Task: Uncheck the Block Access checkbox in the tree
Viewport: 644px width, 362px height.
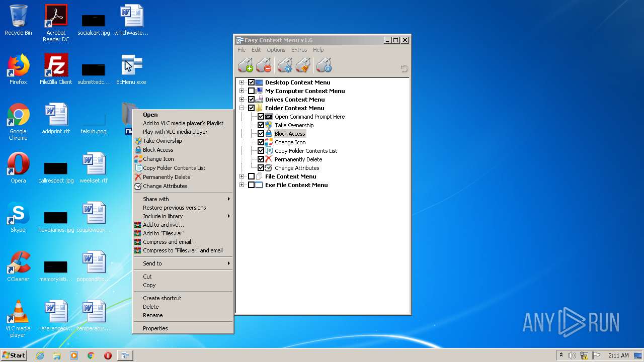Action: click(261, 134)
